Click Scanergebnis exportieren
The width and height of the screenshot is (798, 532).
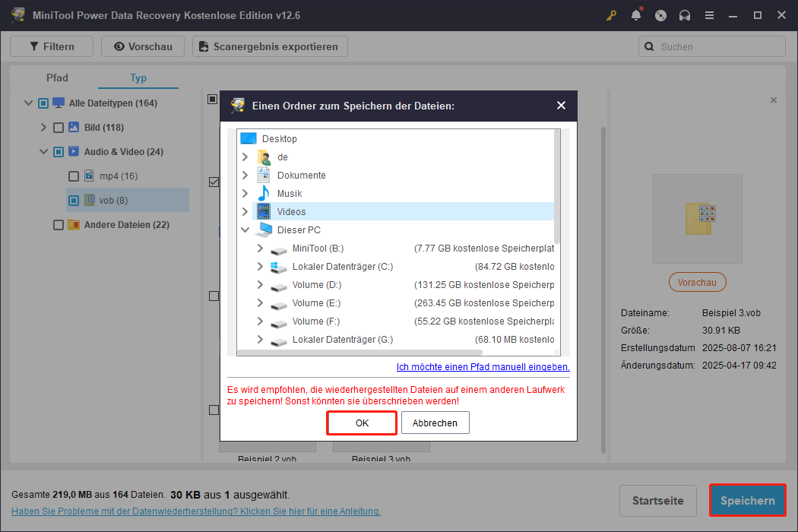[x=270, y=46]
